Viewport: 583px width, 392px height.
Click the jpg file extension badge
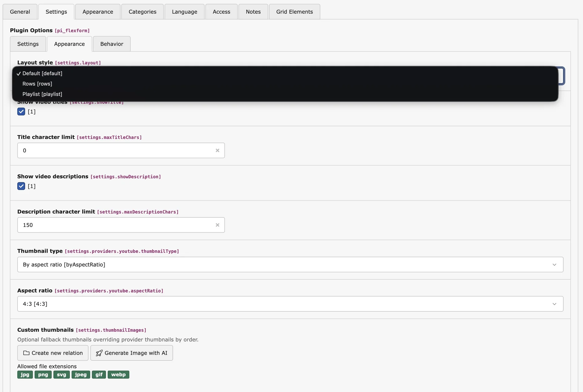[25, 374]
